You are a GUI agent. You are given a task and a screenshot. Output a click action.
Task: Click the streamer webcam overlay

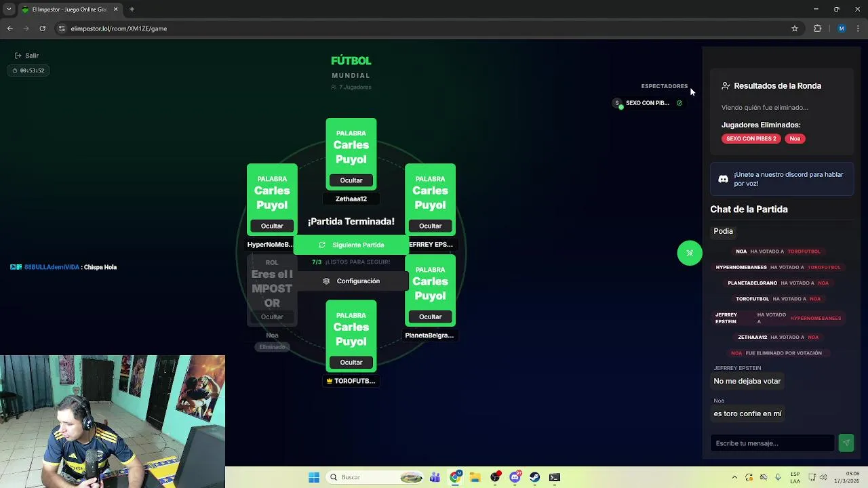pos(113,421)
